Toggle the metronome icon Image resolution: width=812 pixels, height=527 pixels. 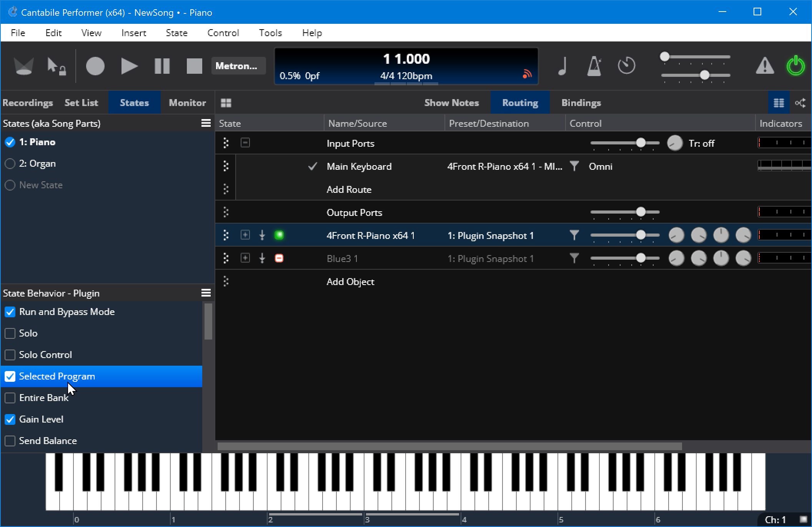(x=594, y=66)
